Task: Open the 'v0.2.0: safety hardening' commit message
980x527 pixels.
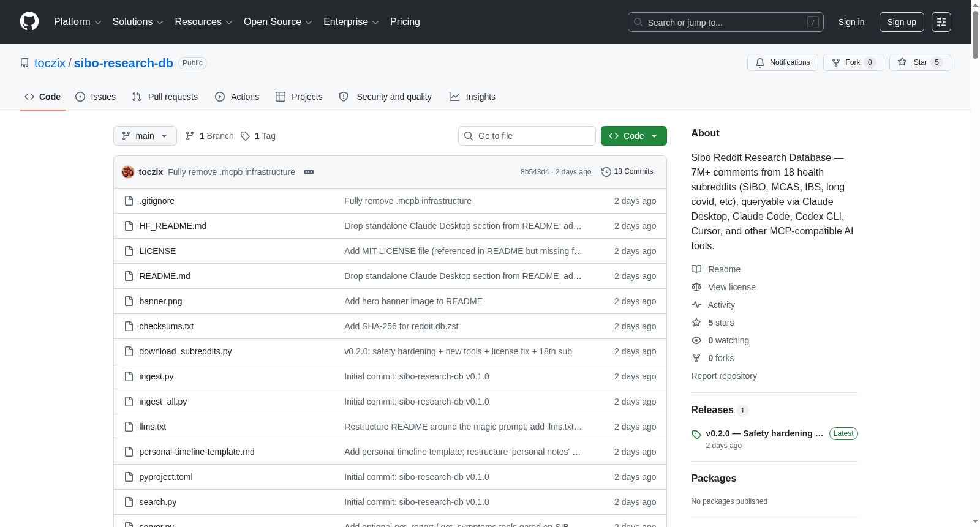Action: click(x=458, y=351)
